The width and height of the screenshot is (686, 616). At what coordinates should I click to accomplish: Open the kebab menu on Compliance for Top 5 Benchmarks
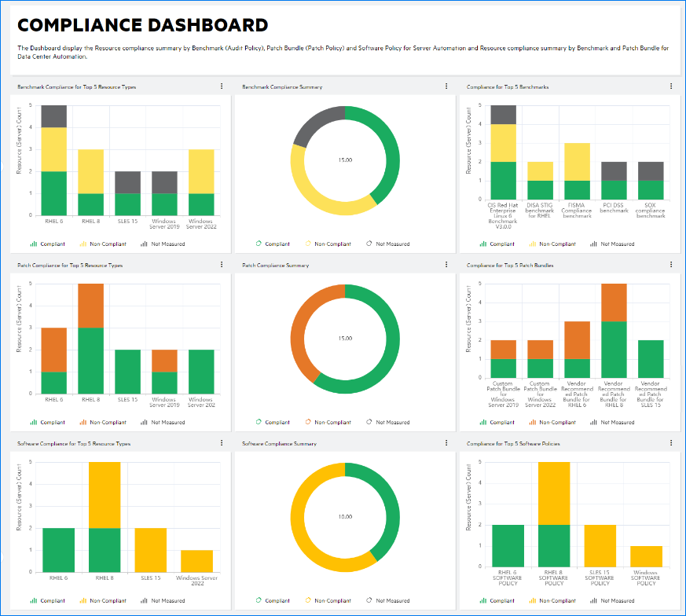tap(669, 86)
